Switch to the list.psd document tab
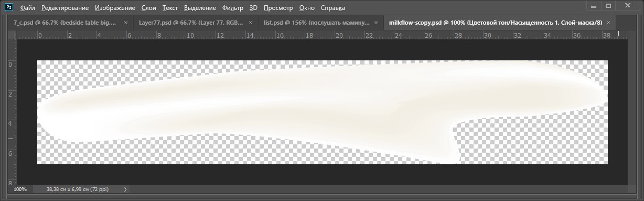Viewport: 644px width, 201px height. tap(320, 23)
